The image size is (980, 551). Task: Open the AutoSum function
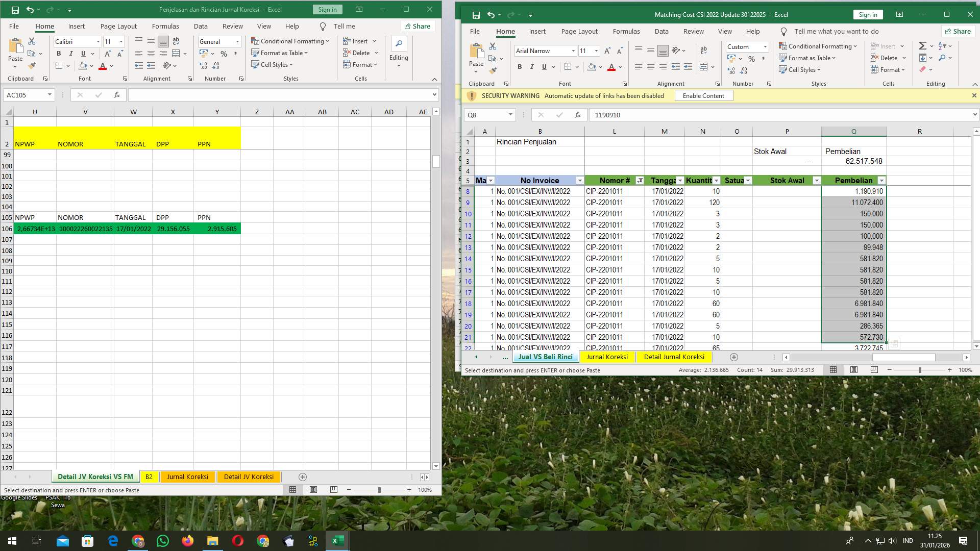[923, 45]
